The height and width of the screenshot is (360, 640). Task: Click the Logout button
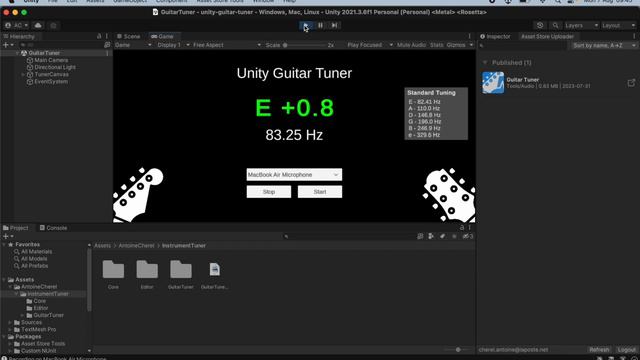(x=626, y=350)
